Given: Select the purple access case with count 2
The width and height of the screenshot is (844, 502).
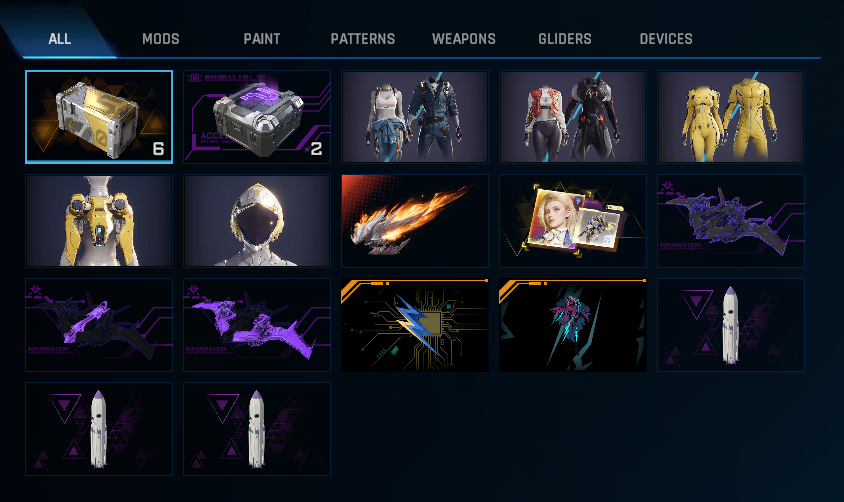Looking at the screenshot, I should (x=257, y=117).
